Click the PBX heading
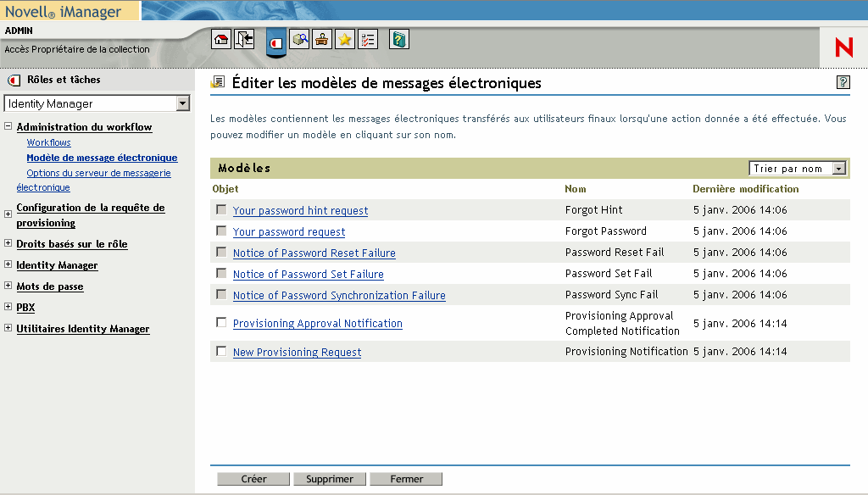The width and height of the screenshot is (868, 495). 25,308
